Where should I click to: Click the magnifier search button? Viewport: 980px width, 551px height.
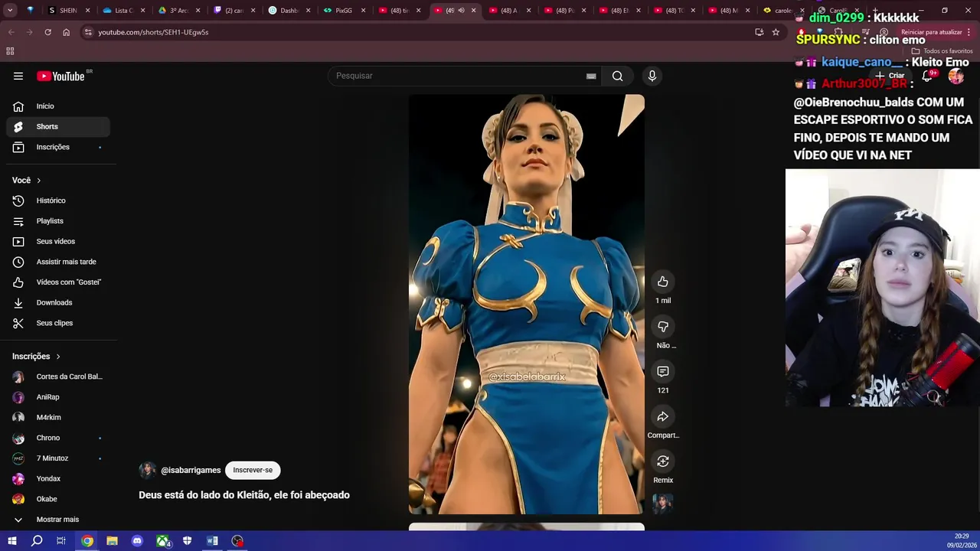pos(618,76)
